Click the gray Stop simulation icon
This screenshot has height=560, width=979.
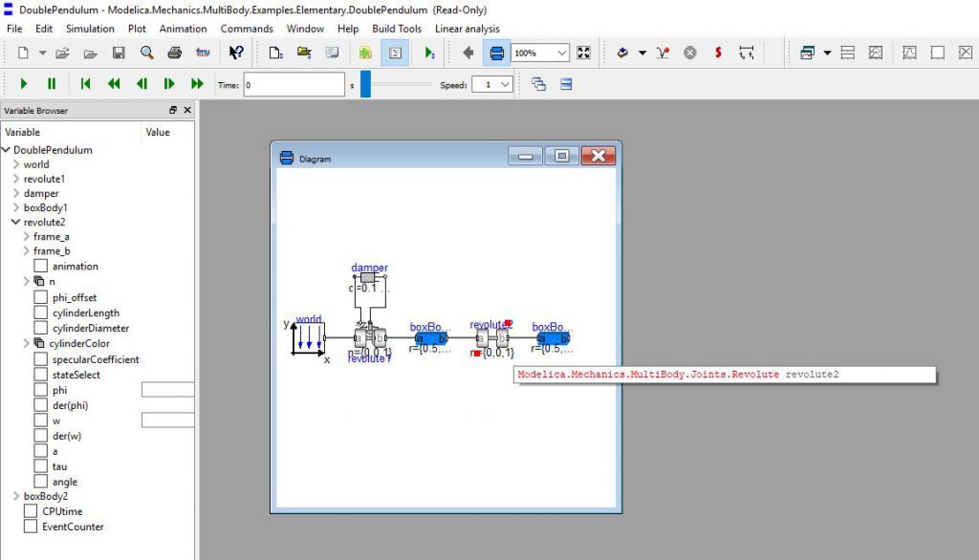pyautogui.click(x=690, y=54)
